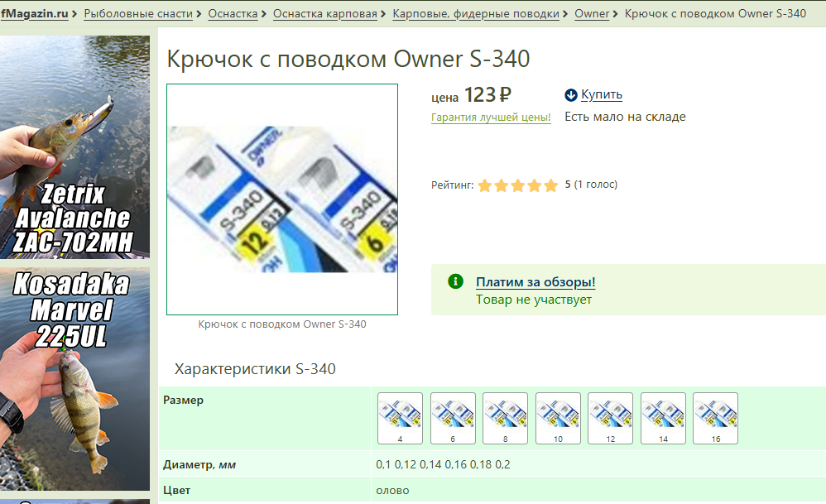Image resolution: width=826 pixels, height=504 pixels.
Task: Click the green info icon near Платим за обзоры
Action: [x=455, y=281]
